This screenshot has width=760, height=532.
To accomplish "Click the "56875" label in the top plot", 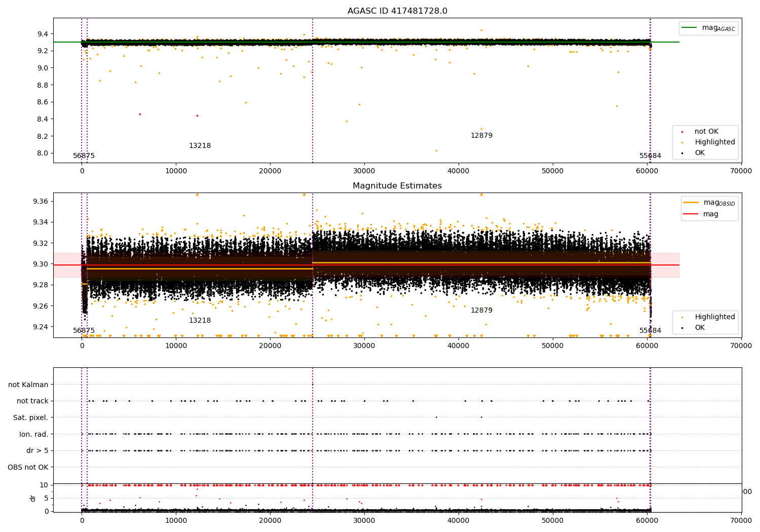I will (x=84, y=156).
